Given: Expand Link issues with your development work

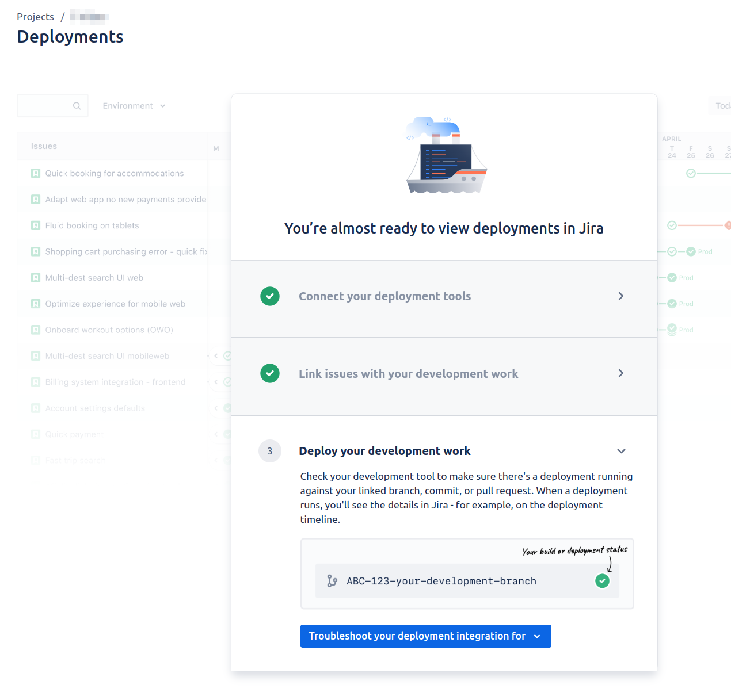Looking at the screenshot, I should [444, 373].
